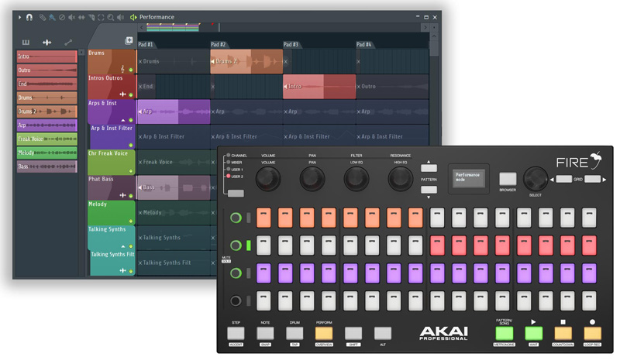Select the Drums 2 clip in picker
Viewport: 620px width, 364px height.
coord(46,112)
